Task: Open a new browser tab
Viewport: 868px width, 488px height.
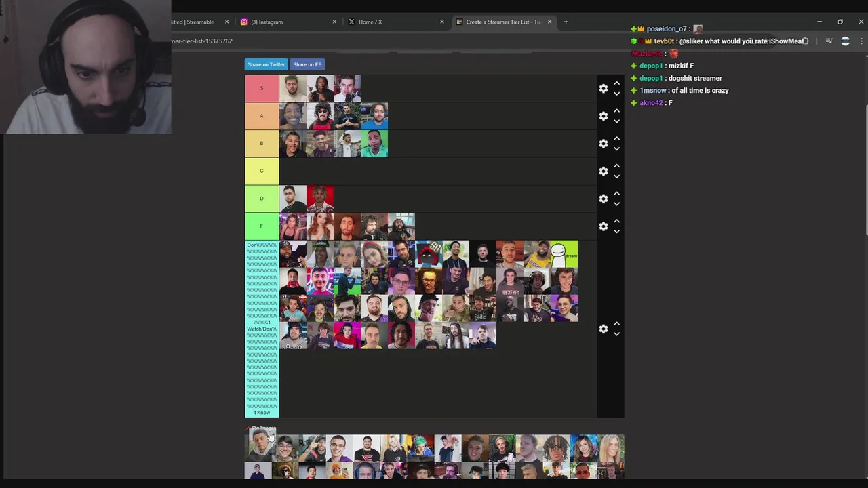Action: click(566, 22)
